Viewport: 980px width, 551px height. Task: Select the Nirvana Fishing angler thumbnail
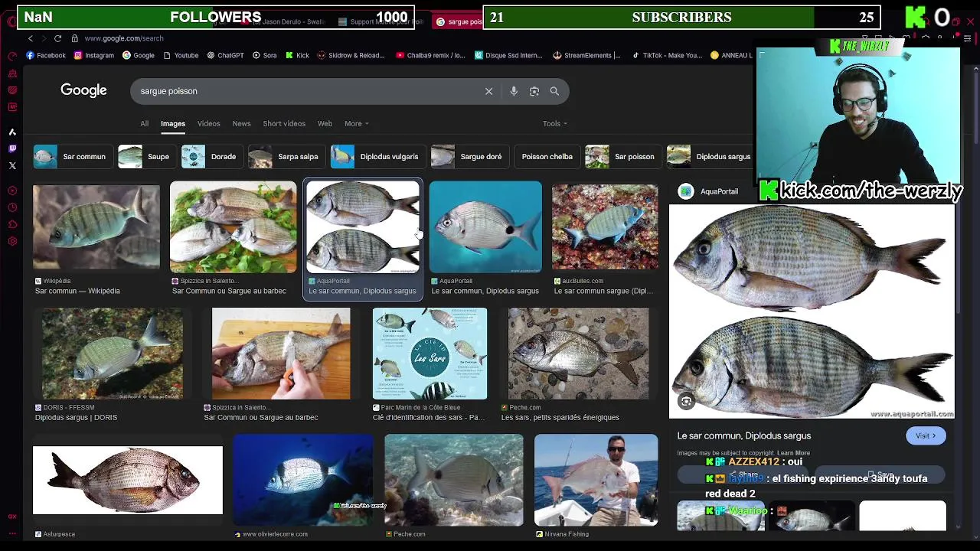596,481
